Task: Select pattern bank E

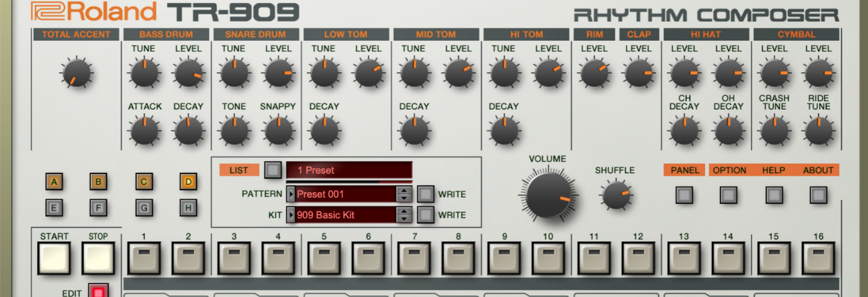Action: click(54, 208)
